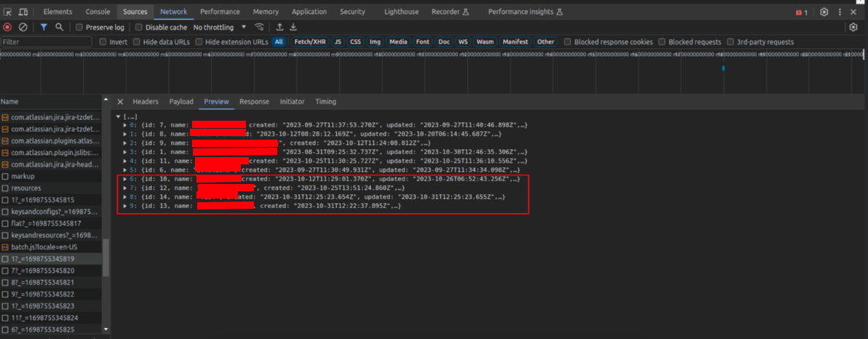The width and height of the screenshot is (868, 339).
Task: Clear the network log
Action: coord(23,27)
